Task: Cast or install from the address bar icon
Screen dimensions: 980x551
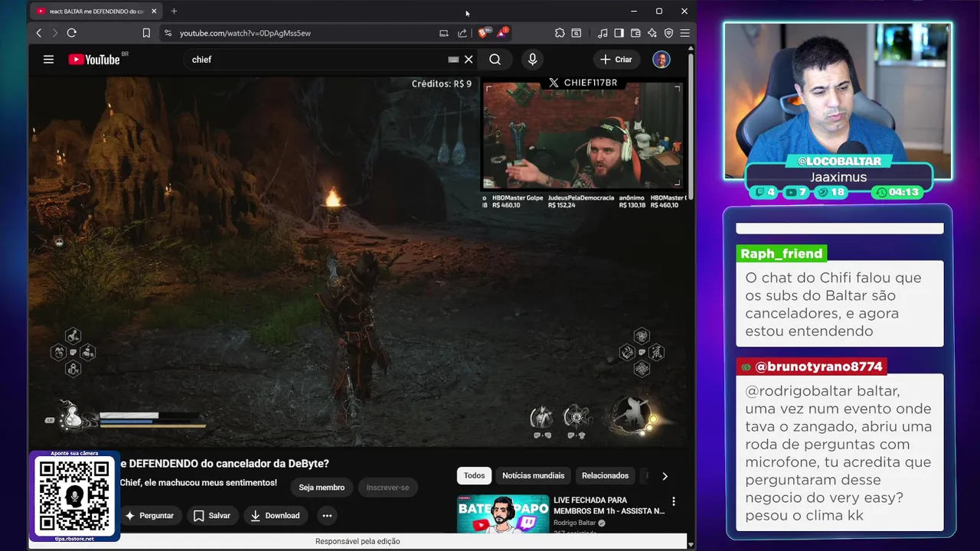Action: coord(443,33)
